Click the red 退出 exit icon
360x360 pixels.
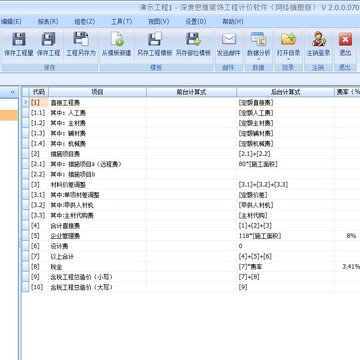point(345,40)
